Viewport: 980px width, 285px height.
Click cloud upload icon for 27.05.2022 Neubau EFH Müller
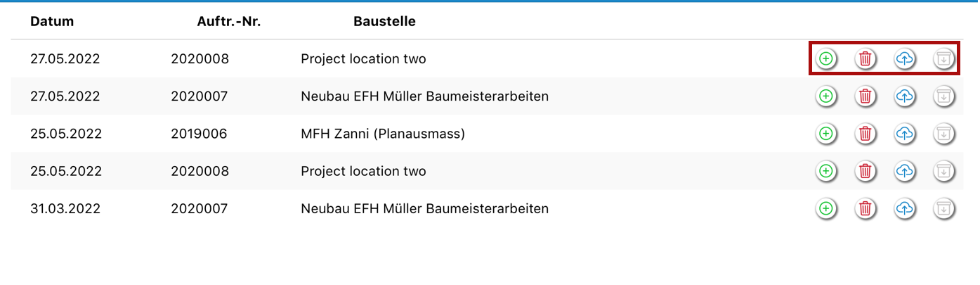(905, 96)
